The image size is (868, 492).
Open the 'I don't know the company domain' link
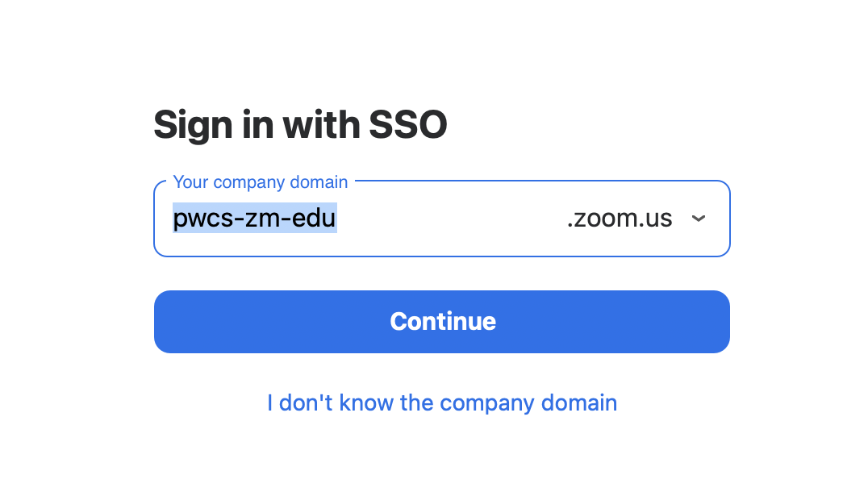coord(442,402)
